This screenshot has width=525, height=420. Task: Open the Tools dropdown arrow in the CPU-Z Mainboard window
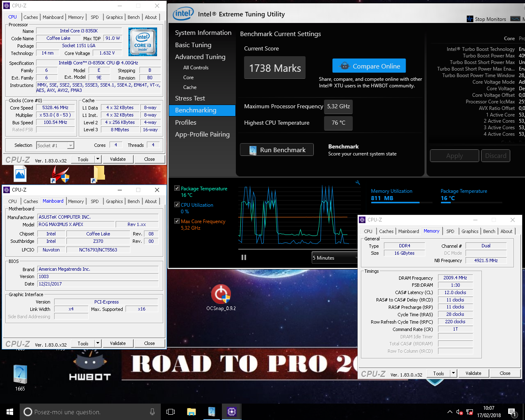click(98, 343)
